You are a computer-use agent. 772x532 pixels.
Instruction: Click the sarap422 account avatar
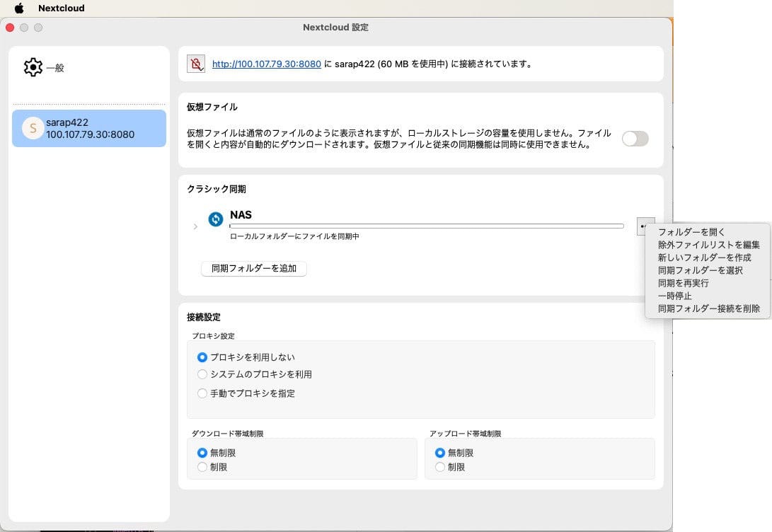pyautogui.click(x=33, y=129)
